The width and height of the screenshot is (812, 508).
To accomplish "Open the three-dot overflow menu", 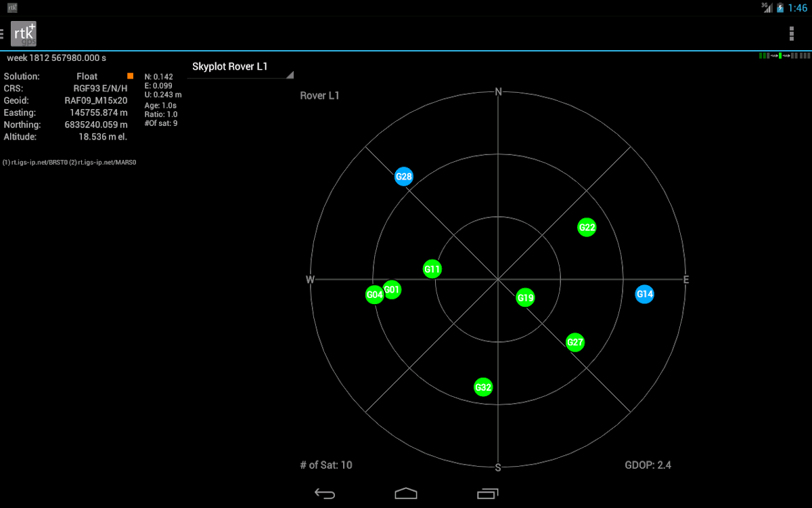I will click(791, 33).
